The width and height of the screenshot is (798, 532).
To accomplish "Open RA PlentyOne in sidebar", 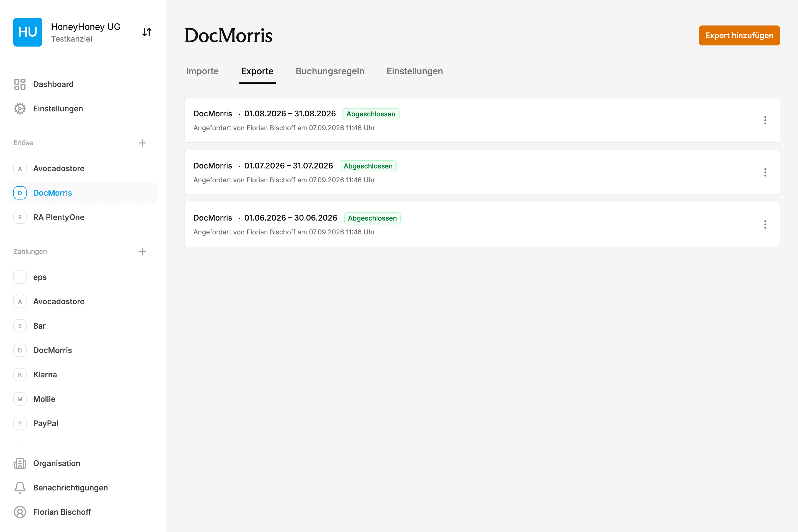I will 83,217.
